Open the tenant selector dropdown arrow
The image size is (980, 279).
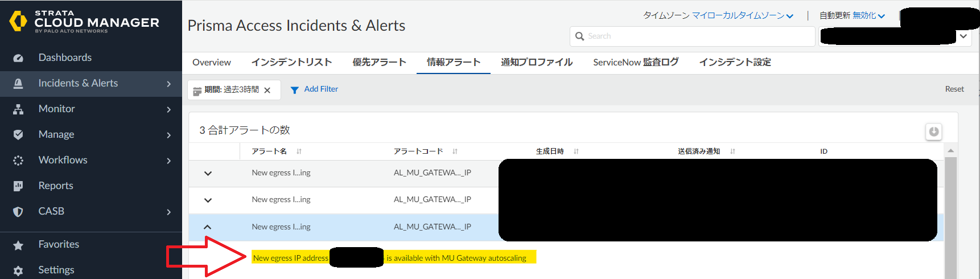963,36
